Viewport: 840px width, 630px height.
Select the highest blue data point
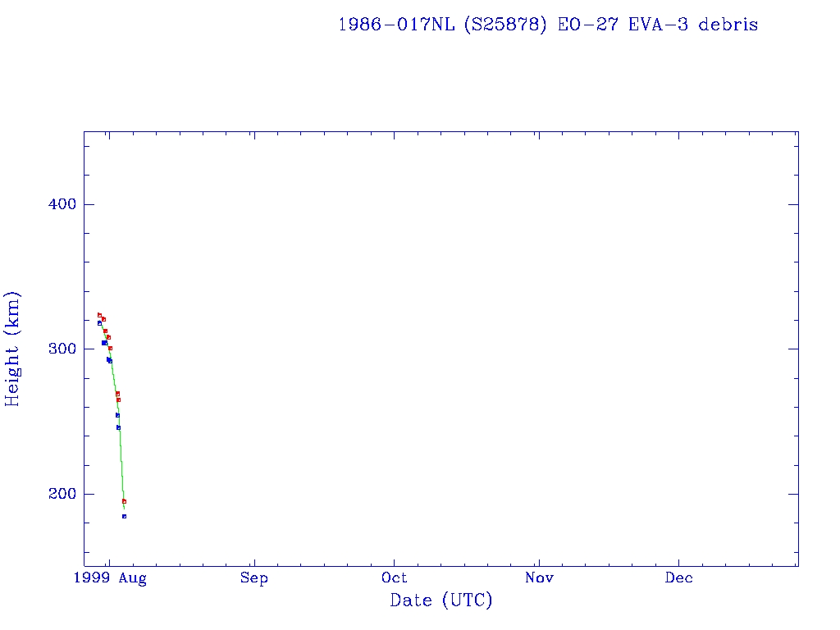pos(99,323)
